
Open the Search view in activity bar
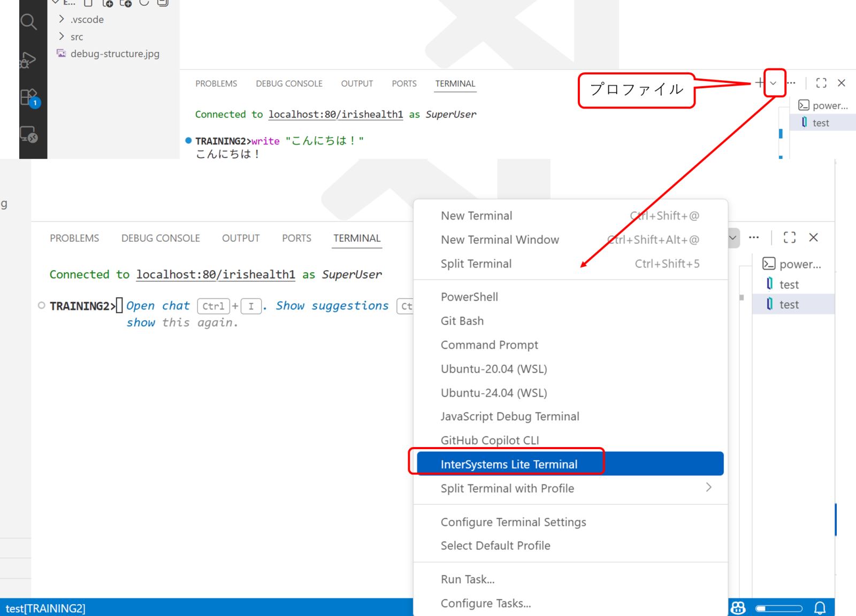tap(28, 22)
